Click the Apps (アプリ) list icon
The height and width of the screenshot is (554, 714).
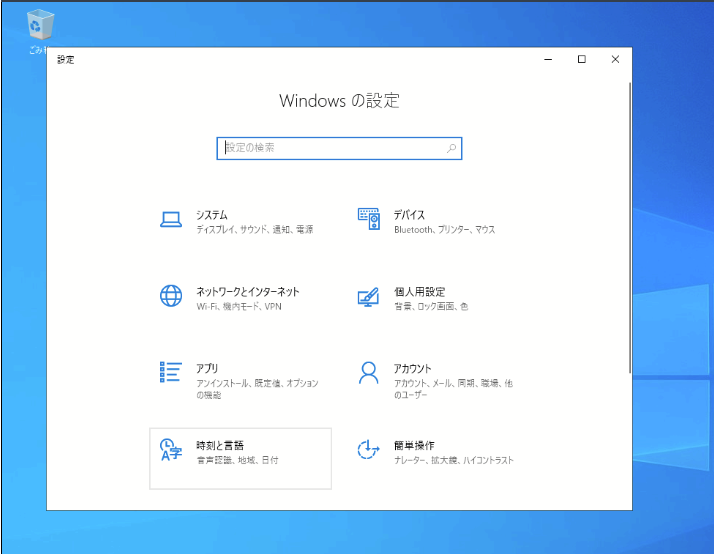point(171,373)
